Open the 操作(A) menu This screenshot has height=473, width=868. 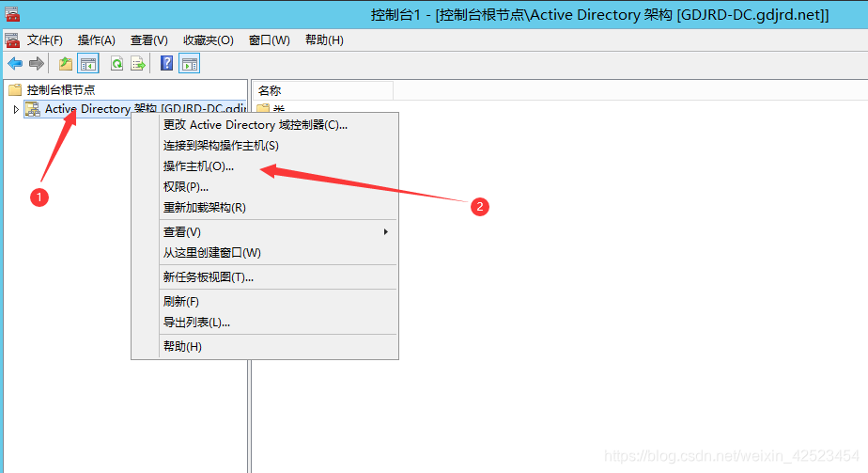coord(97,39)
